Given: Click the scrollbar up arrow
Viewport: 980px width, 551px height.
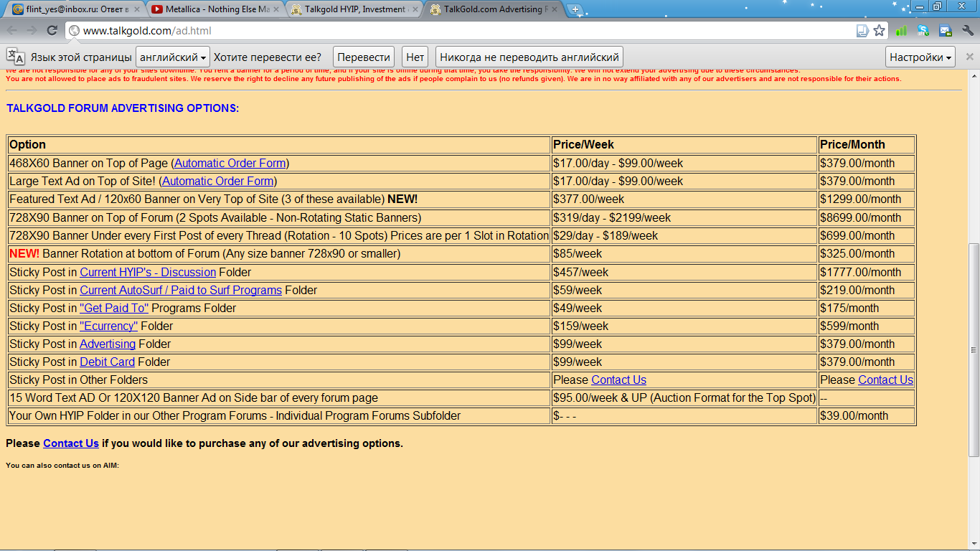Looking at the screenshot, I should click(x=974, y=75).
